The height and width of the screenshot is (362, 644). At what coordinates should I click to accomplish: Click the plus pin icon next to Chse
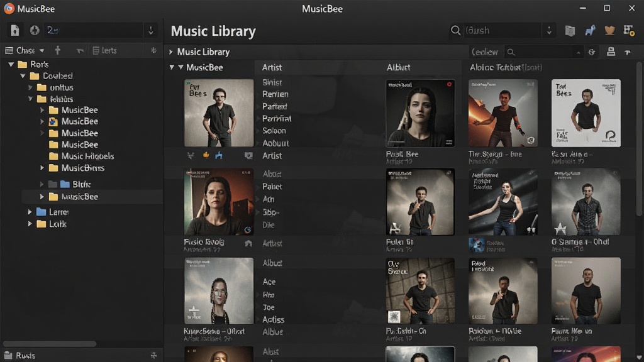pos(57,50)
